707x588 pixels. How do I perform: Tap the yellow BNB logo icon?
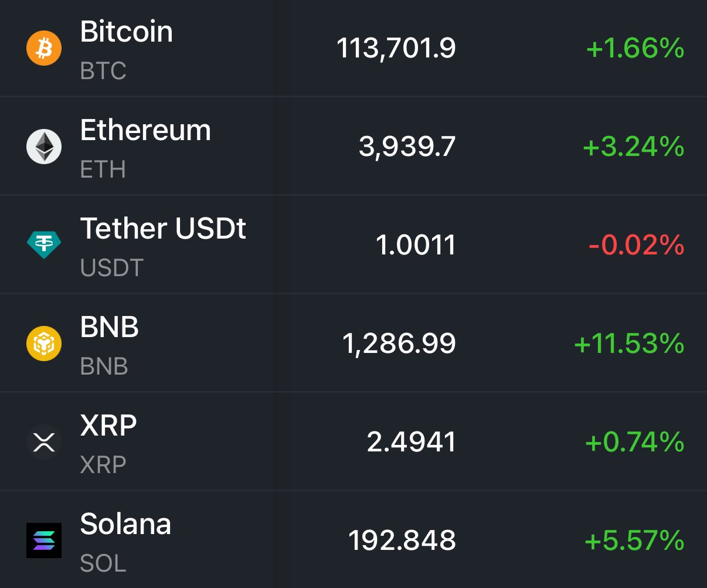pyautogui.click(x=44, y=343)
